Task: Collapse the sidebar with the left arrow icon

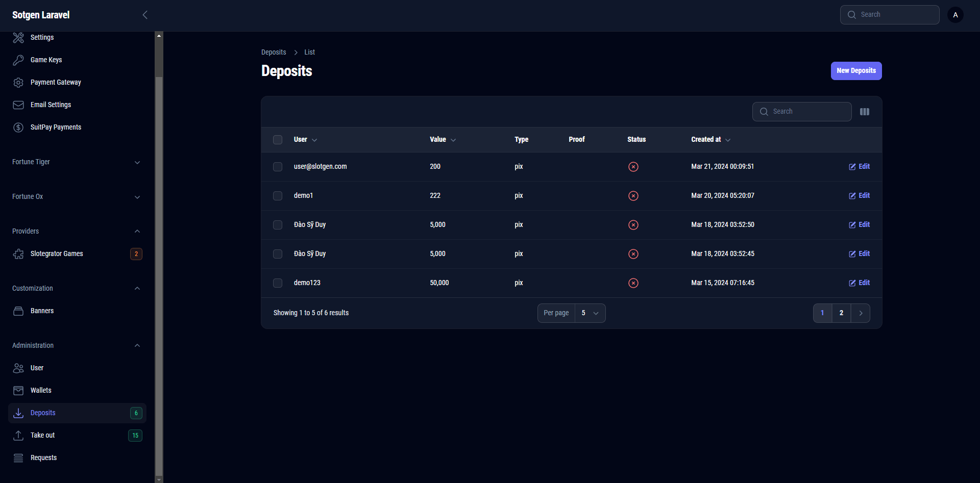Action: (145, 15)
